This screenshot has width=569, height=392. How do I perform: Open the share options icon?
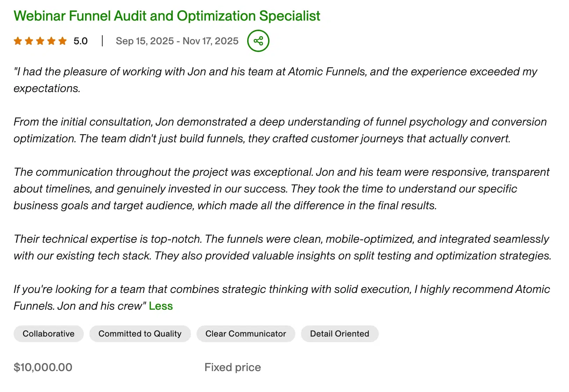(x=258, y=41)
